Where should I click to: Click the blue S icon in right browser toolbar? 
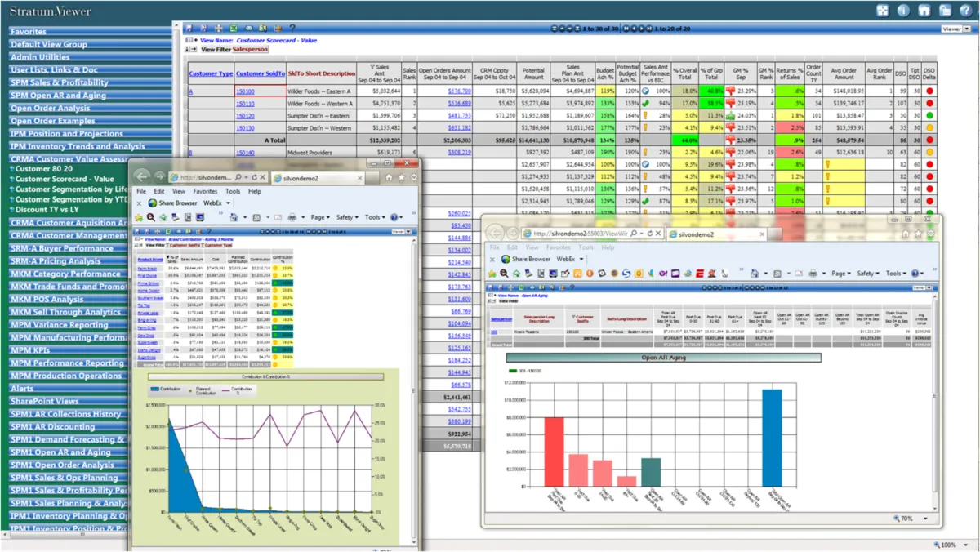[626, 274]
